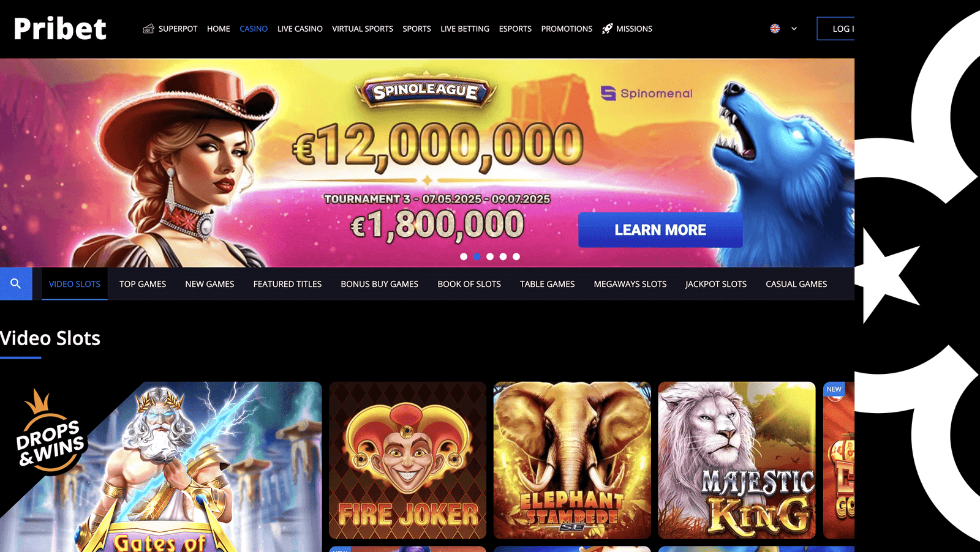
Task: Switch to Bonus Buy Games tab
Action: pyautogui.click(x=379, y=284)
